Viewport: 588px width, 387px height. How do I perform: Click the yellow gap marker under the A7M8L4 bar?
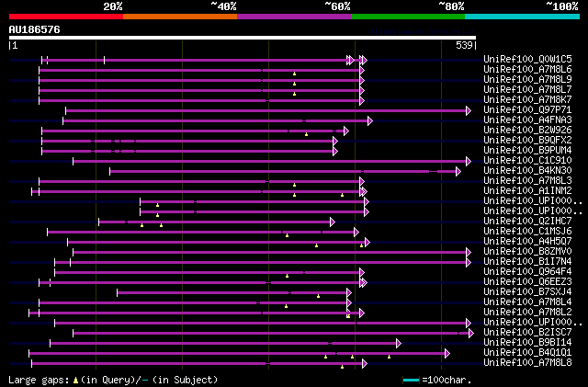click(x=286, y=307)
